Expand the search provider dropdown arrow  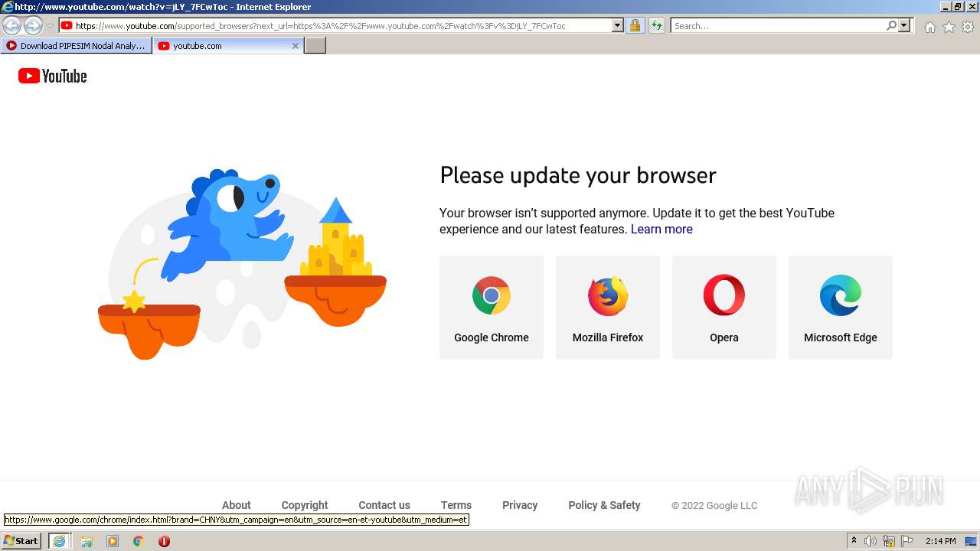904,25
